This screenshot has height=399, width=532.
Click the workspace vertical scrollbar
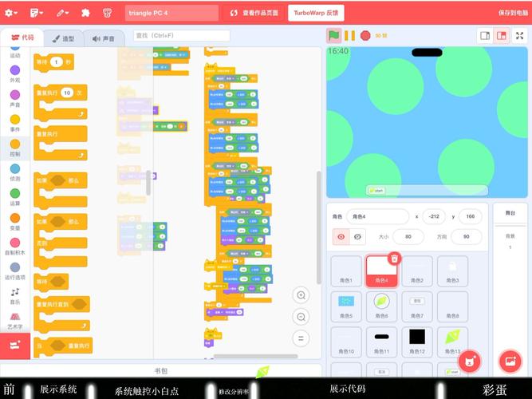[318, 227]
